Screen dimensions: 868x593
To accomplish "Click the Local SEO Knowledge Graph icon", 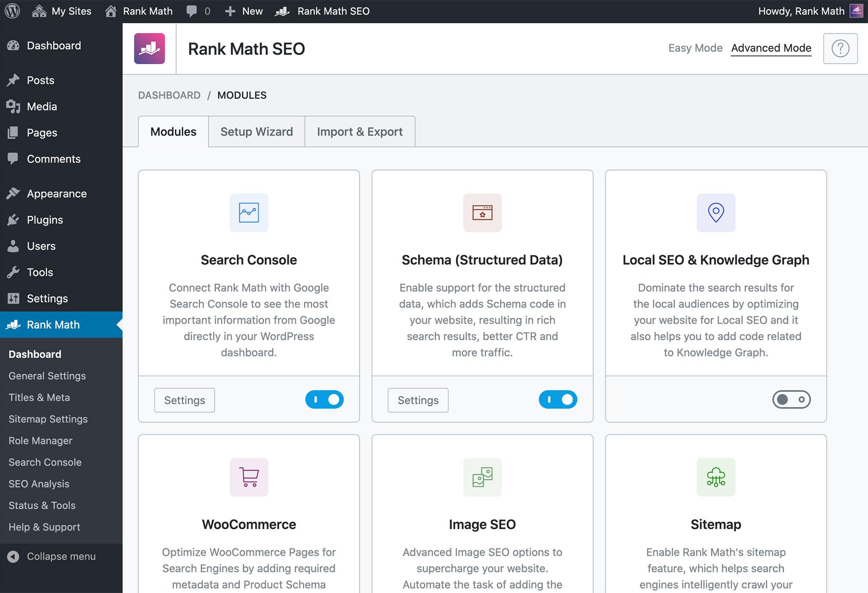I will [x=716, y=212].
